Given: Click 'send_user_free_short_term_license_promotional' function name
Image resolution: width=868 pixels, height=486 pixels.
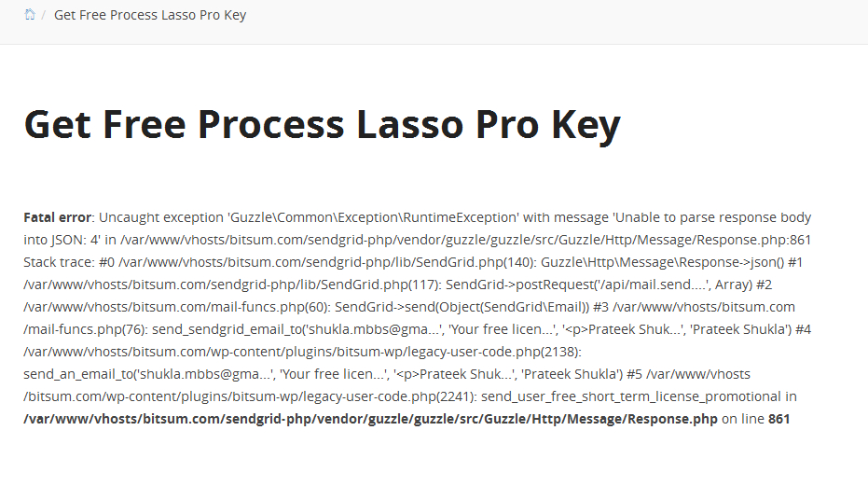Looking at the screenshot, I should pos(630,396).
